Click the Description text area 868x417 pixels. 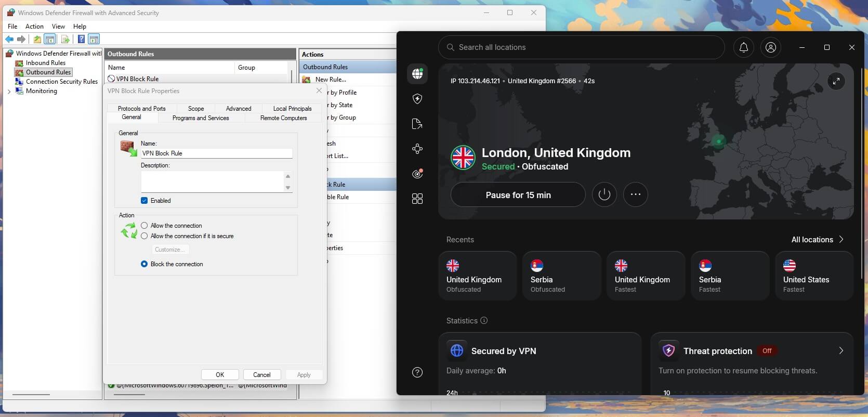(213, 182)
